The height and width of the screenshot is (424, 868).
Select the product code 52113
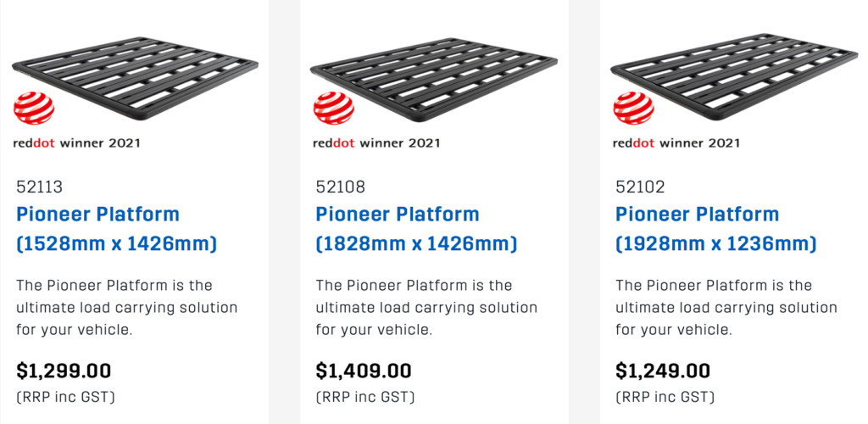(x=39, y=187)
